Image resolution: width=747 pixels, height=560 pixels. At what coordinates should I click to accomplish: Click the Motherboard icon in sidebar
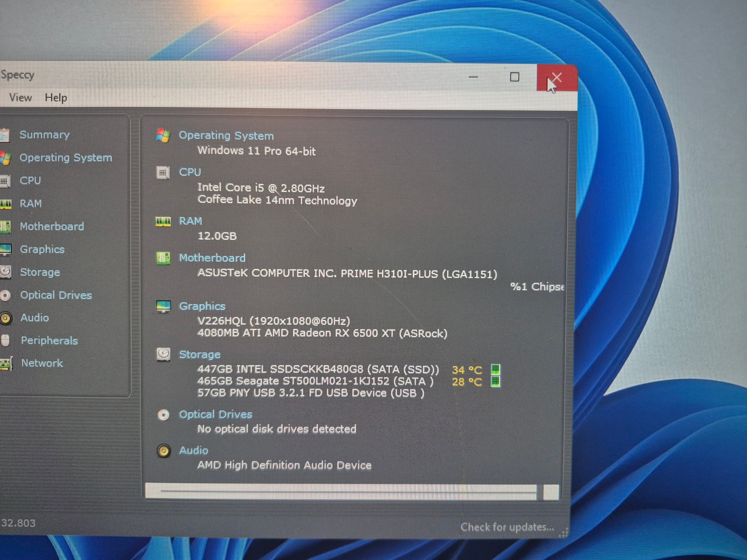point(5,227)
